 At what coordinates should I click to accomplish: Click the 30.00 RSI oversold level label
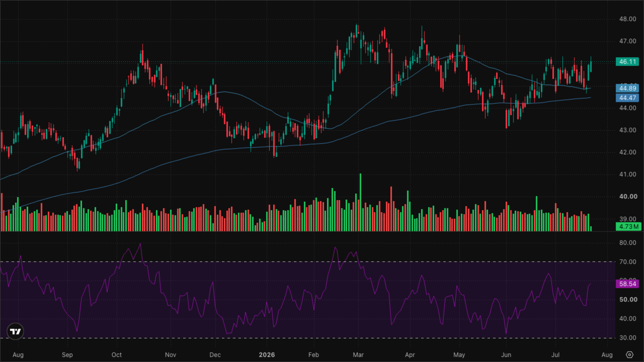(x=627, y=338)
